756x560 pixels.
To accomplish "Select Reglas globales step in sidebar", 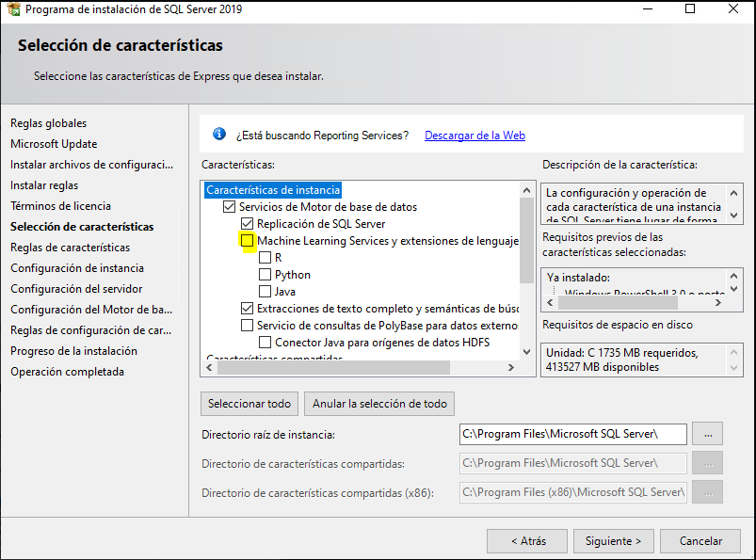I will point(49,123).
